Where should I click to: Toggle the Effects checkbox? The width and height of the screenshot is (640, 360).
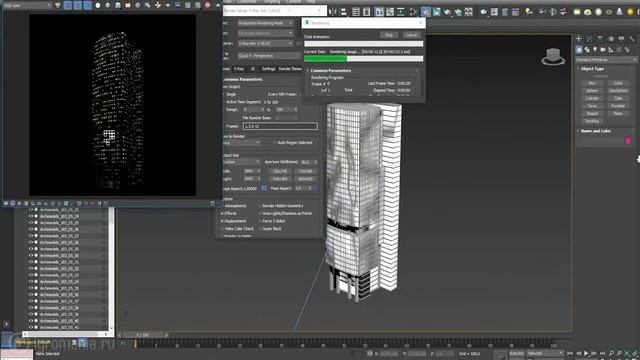coord(222,213)
